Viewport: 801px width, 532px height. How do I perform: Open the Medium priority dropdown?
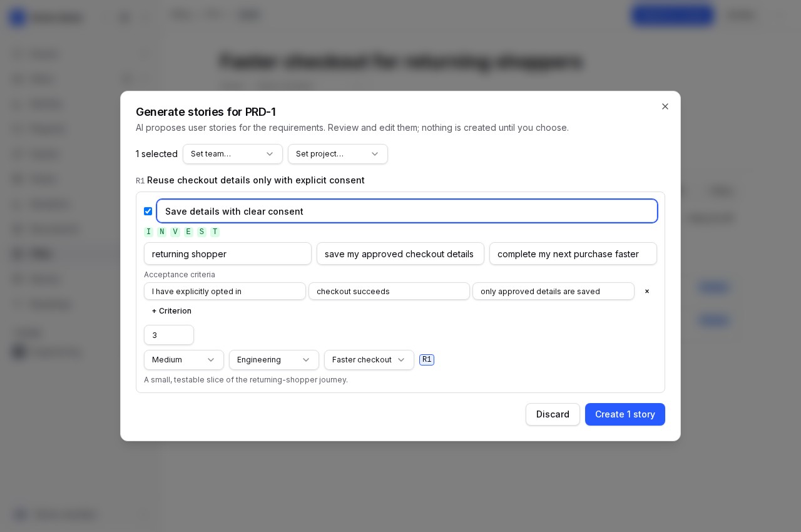184,360
